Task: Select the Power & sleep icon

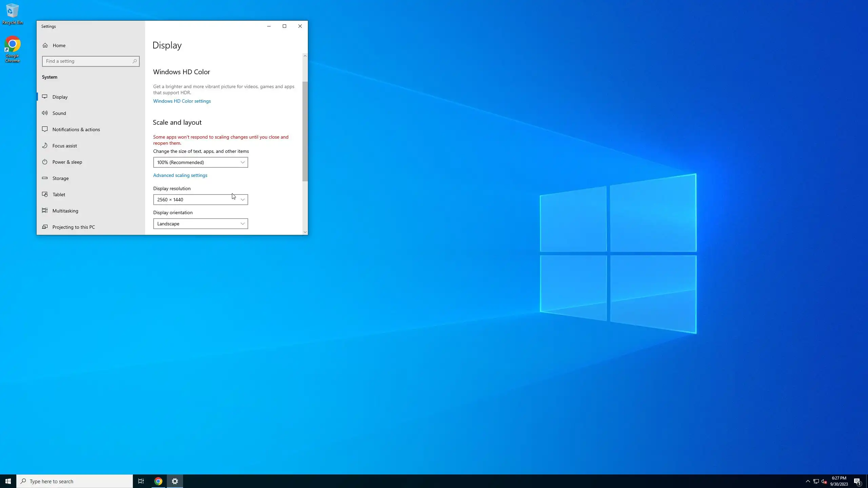Action: pyautogui.click(x=45, y=162)
